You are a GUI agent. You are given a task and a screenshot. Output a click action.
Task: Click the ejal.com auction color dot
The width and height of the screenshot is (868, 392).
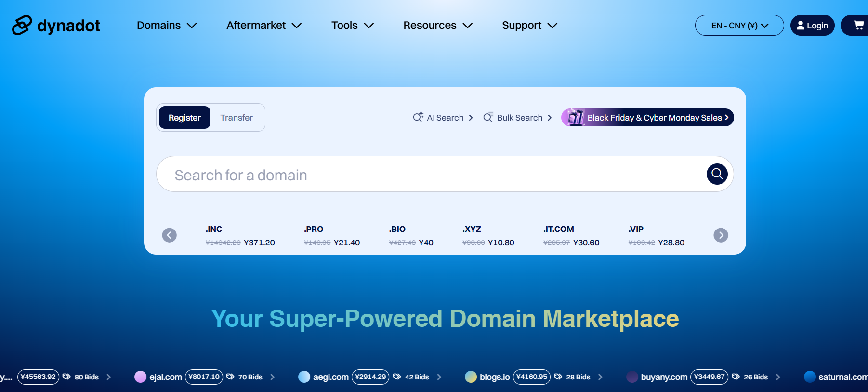pos(140,377)
